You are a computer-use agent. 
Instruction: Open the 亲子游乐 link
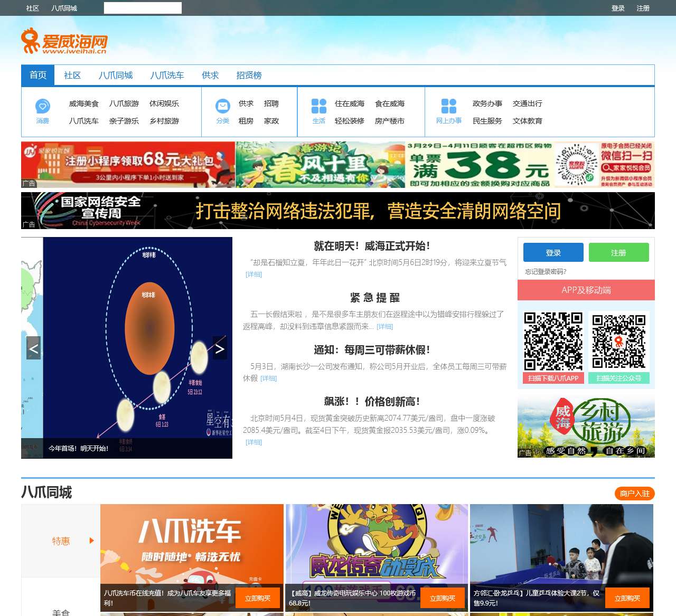(124, 121)
